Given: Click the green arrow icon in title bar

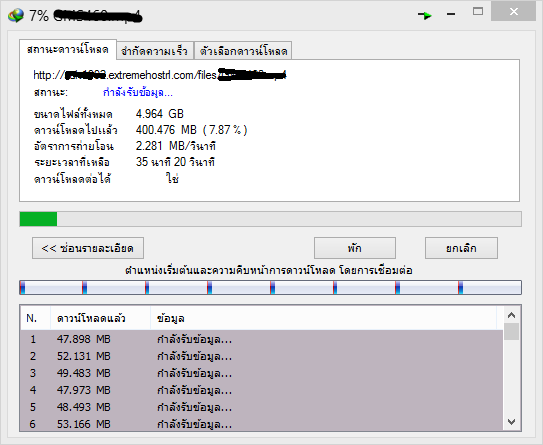Looking at the screenshot, I should (425, 15).
